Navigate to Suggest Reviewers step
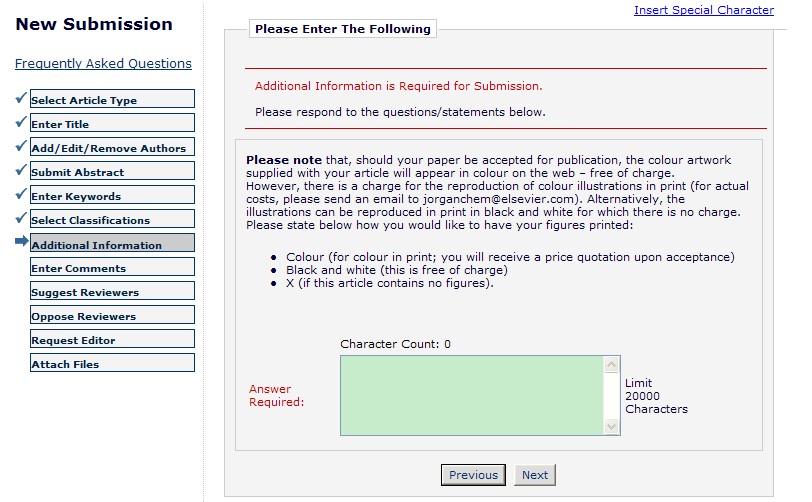This screenshot has width=812, height=502. point(111,291)
